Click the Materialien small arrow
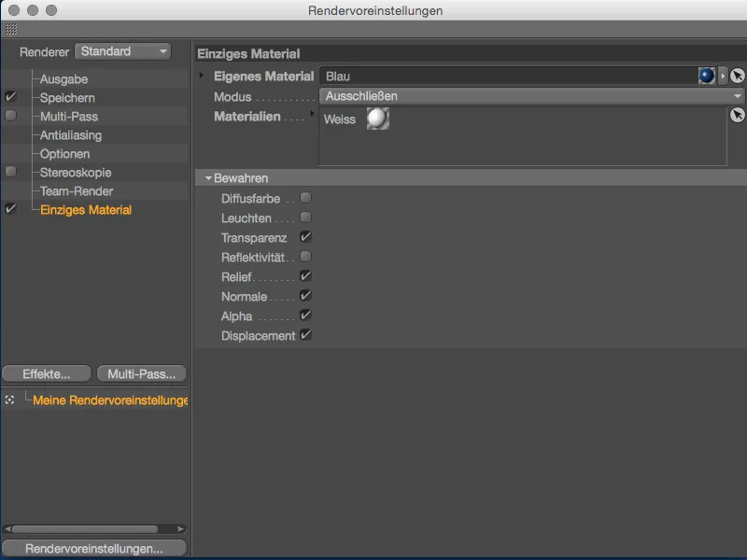This screenshot has width=747, height=560. click(312, 113)
